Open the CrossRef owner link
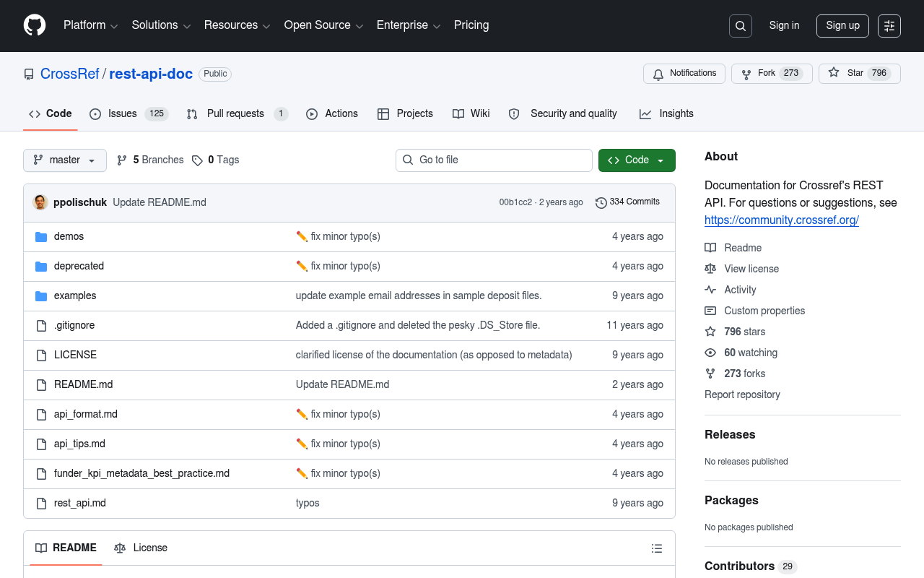 point(70,74)
